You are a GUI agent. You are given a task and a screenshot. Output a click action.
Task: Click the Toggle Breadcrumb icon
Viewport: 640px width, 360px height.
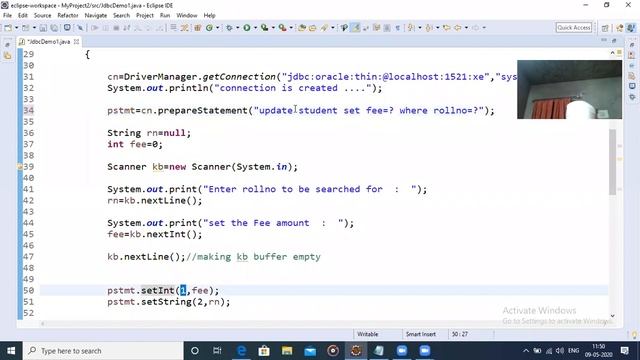344,28
